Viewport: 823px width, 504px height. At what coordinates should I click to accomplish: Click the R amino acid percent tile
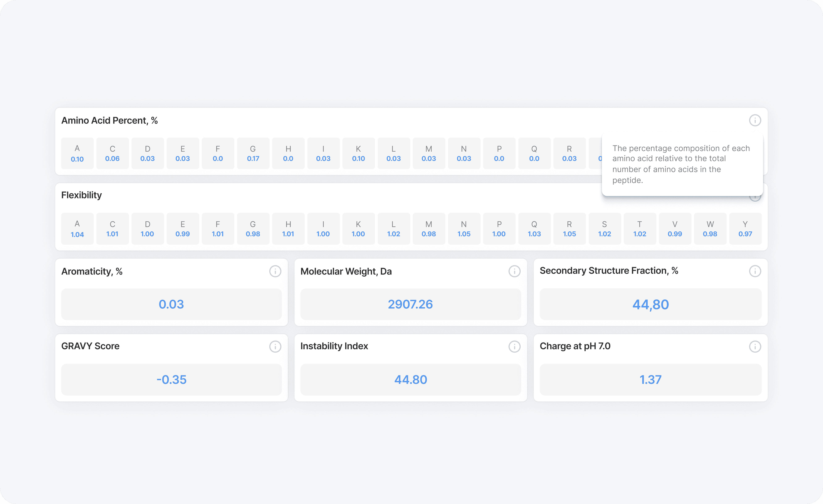coord(569,153)
